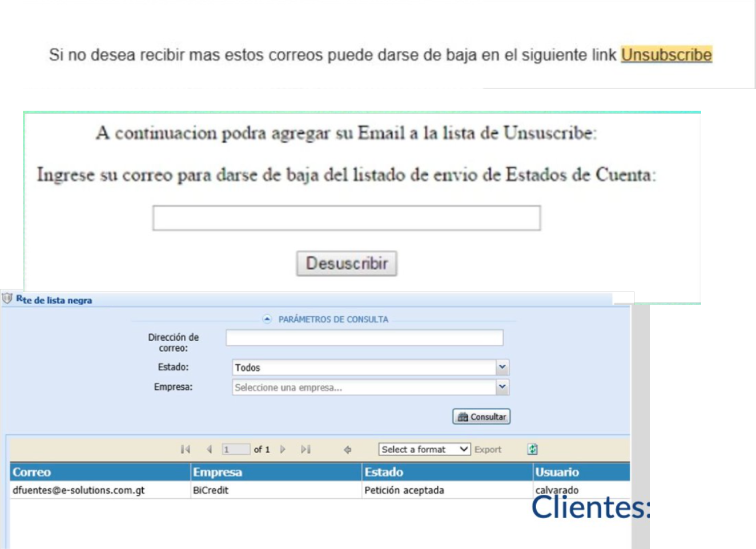Click the Export link

coord(488,450)
